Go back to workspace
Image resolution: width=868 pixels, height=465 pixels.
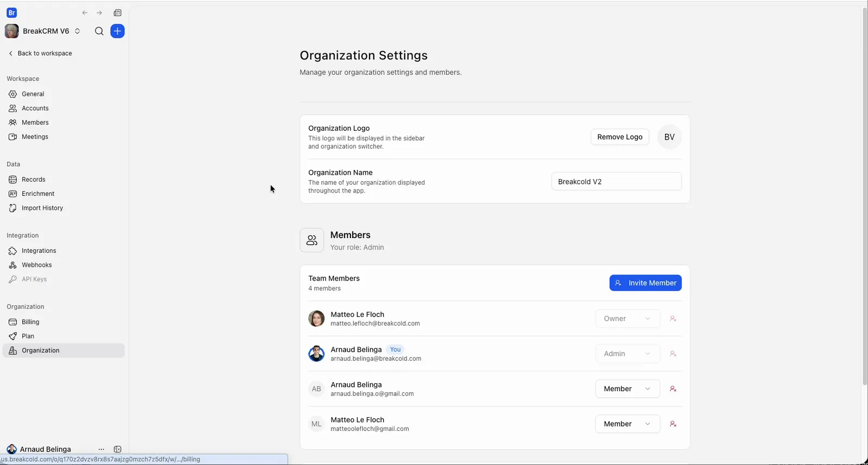coord(40,53)
